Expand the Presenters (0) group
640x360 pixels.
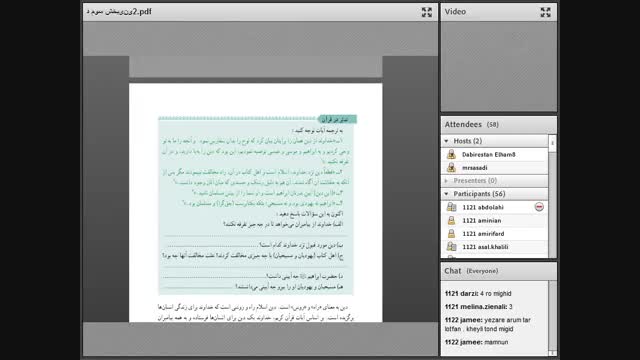coord(446,180)
